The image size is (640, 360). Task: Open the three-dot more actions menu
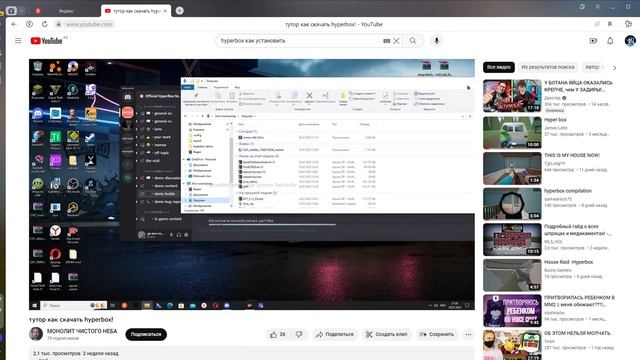click(x=468, y=334)
